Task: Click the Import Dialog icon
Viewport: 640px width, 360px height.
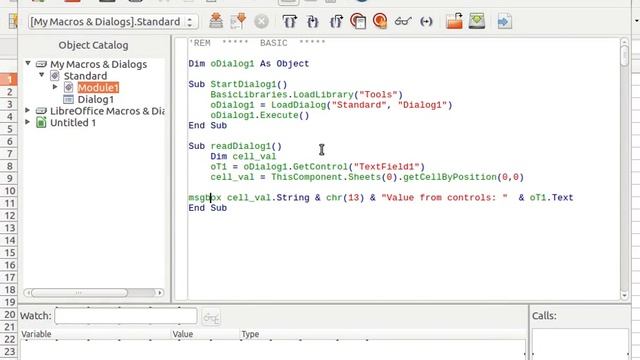Action: tap(504, 21)
